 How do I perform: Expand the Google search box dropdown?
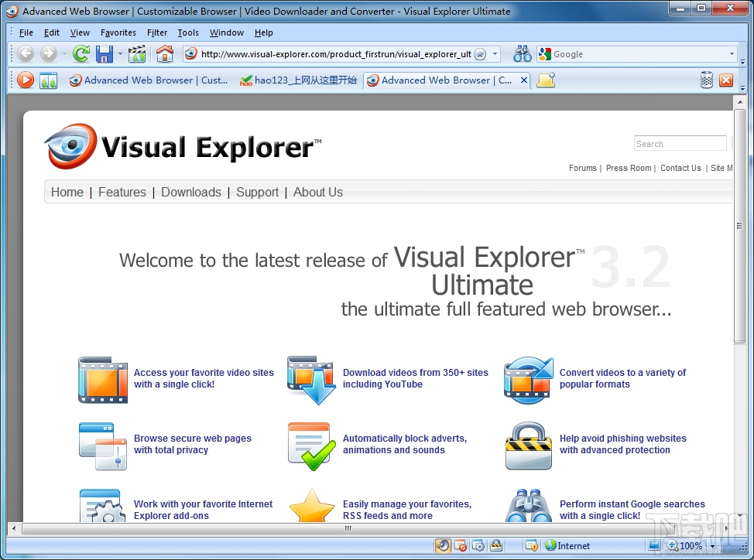732,54
